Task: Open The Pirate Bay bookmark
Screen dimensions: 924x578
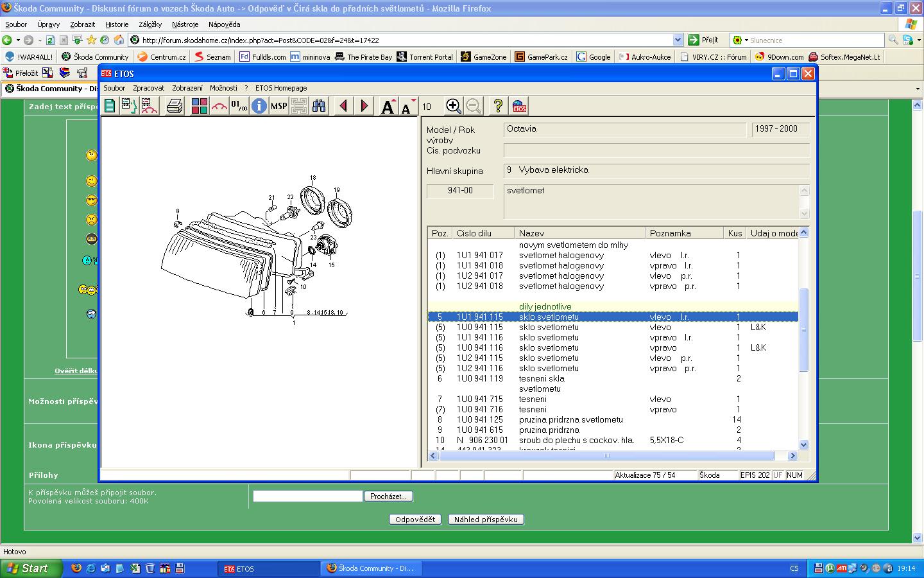Action: pos(363,57)
